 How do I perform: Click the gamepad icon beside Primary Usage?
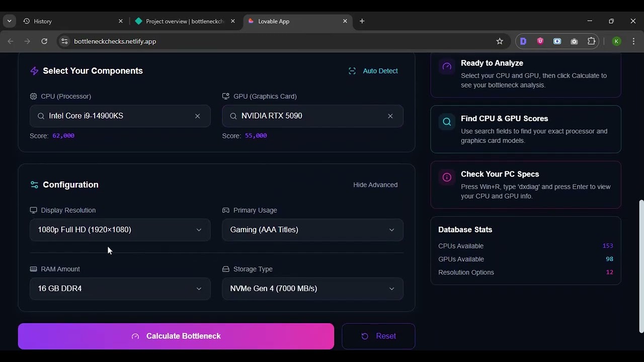pyautogui.click(x=226, y=210)
